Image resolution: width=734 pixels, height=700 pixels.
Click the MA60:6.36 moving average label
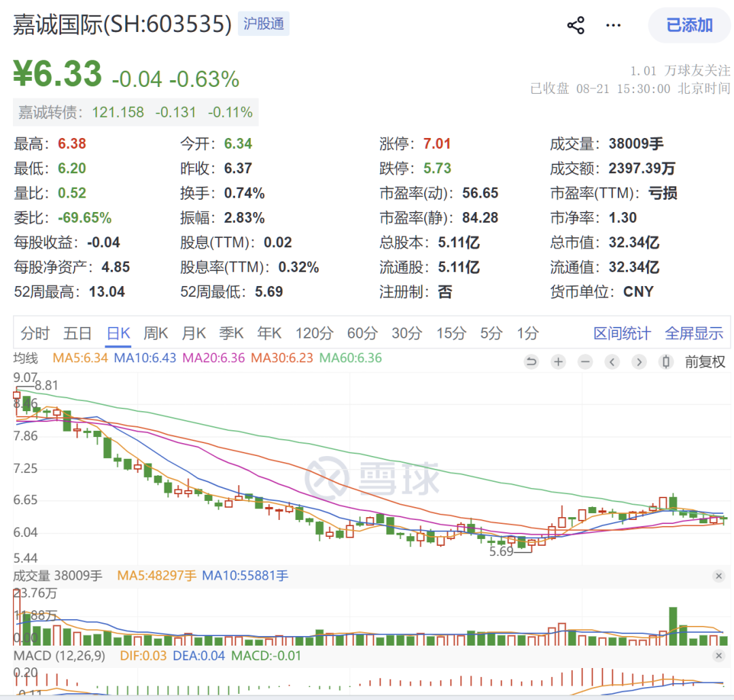point(351,358)
